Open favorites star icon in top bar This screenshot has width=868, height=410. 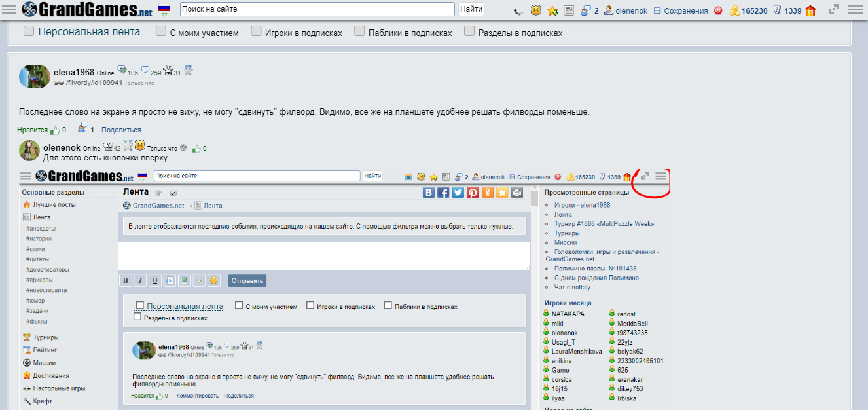pos(552,10)
